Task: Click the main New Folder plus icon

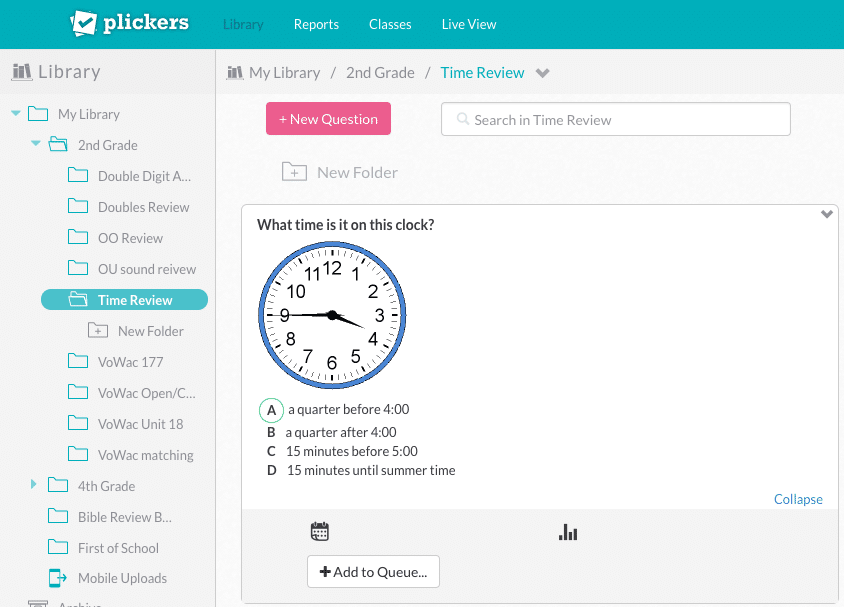Action: (294, 172)
